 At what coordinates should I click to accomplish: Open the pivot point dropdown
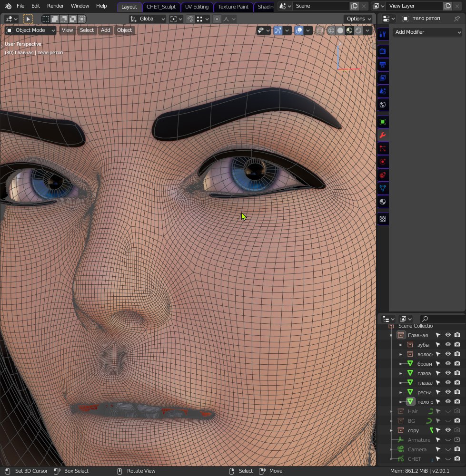176,19
